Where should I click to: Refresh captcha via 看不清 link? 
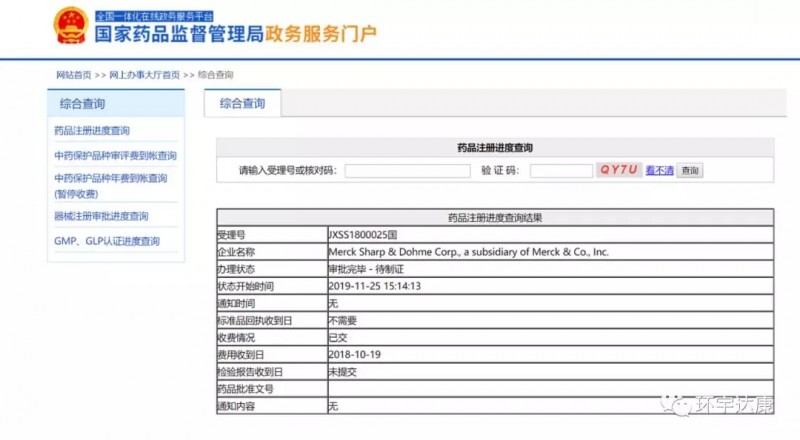[x=659, y=170]
